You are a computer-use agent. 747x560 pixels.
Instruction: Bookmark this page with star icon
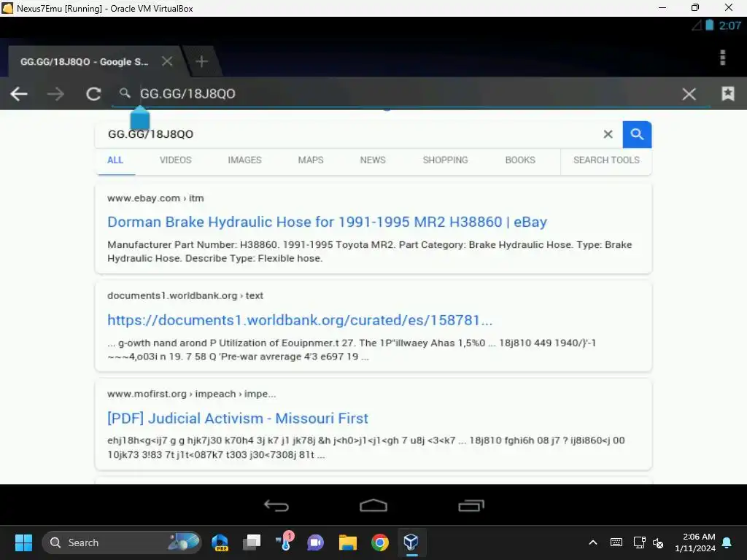727,93
